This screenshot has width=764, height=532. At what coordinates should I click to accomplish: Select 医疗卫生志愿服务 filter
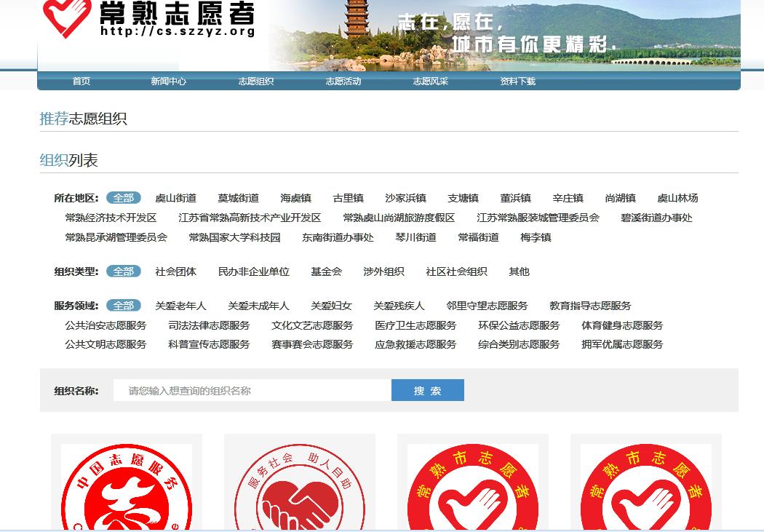[x=415, y=325]
